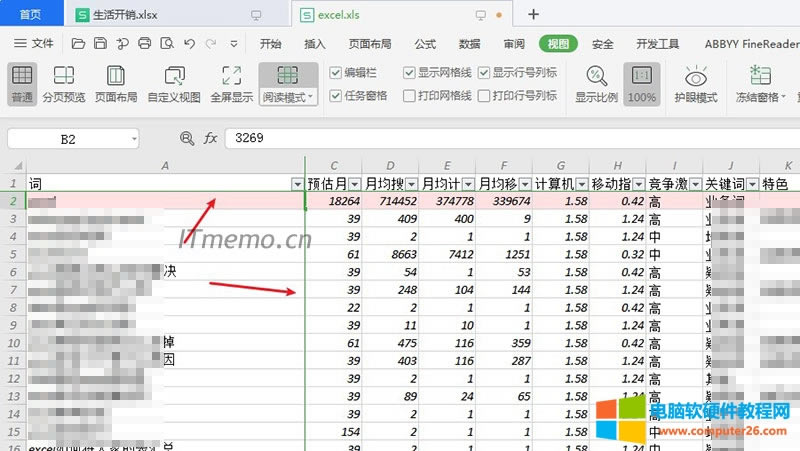Screen dimensions: 800x451
Task: Enable the 打印网格线 print gridlines checkbox
Action: coord(409,96)
